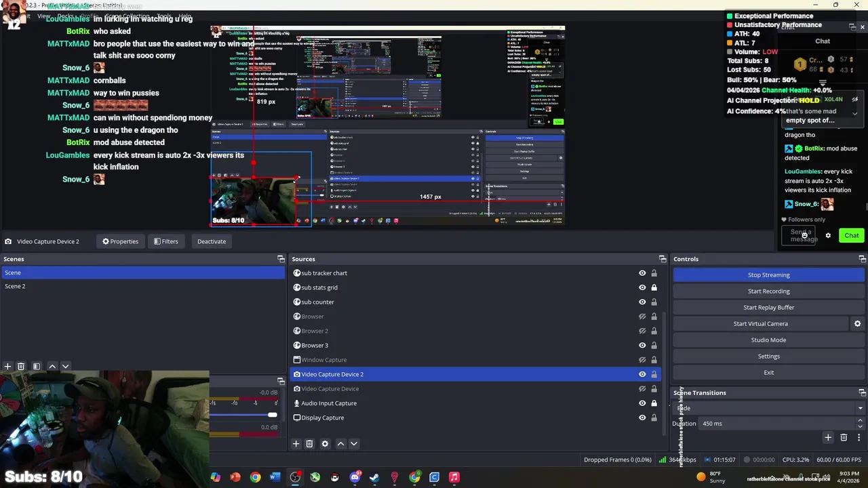The height and width of the screenshot is (488, 868).
Task: Open source properties gear in Sources toolbar
Action: (325, 443)
